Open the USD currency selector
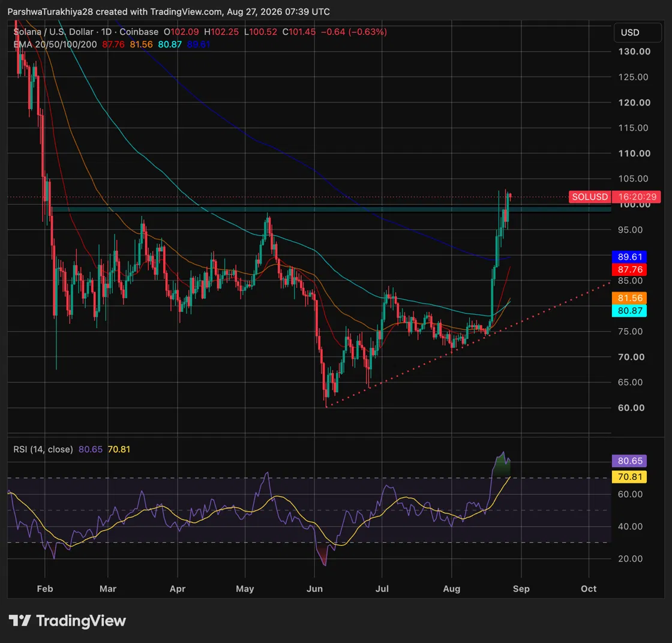Screen dimensions: 672x643 (637, 32)
